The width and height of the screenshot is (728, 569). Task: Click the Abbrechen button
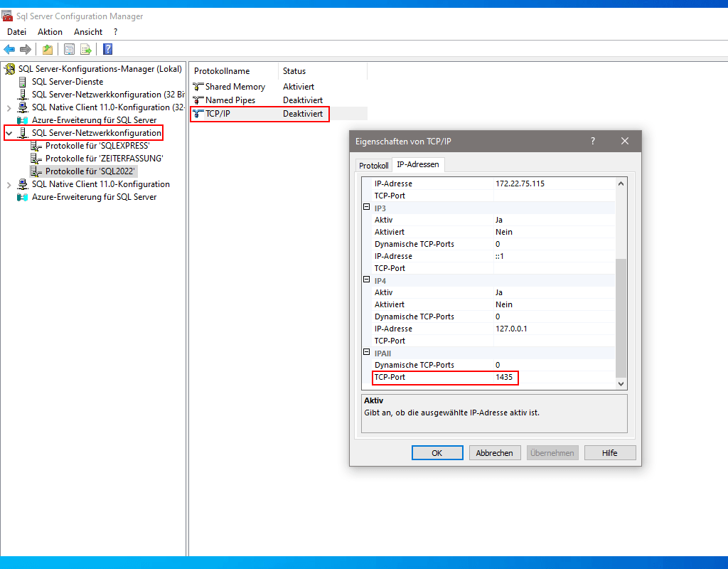495,453
